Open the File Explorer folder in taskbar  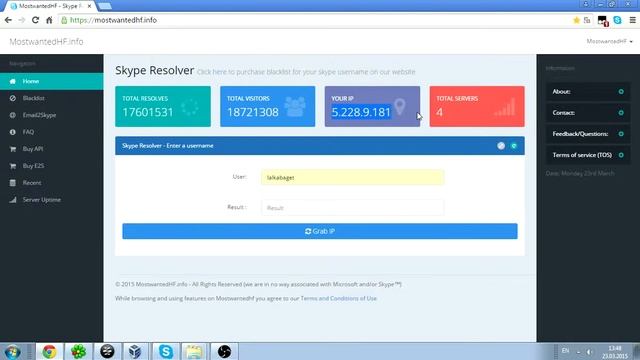click(194, 351)
